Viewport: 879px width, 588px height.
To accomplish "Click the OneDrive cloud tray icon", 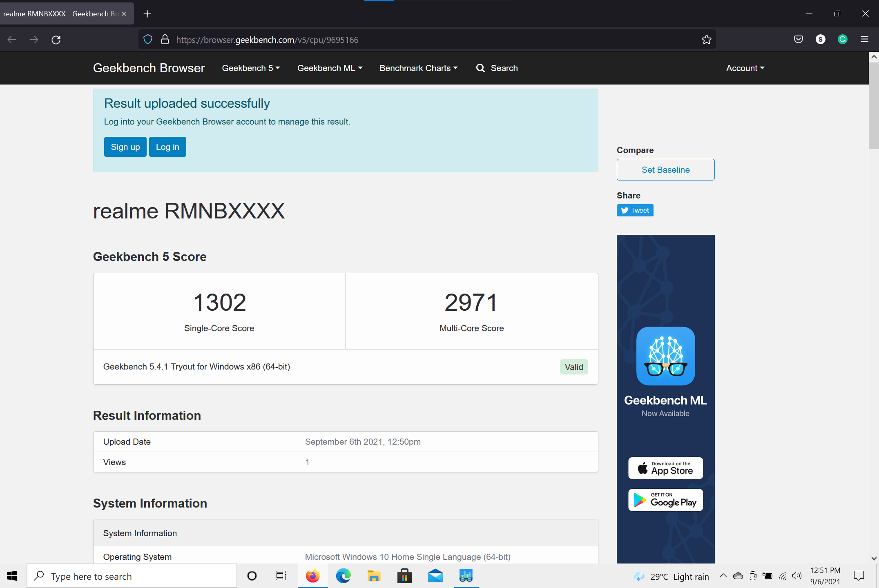I will coord(738,576).
